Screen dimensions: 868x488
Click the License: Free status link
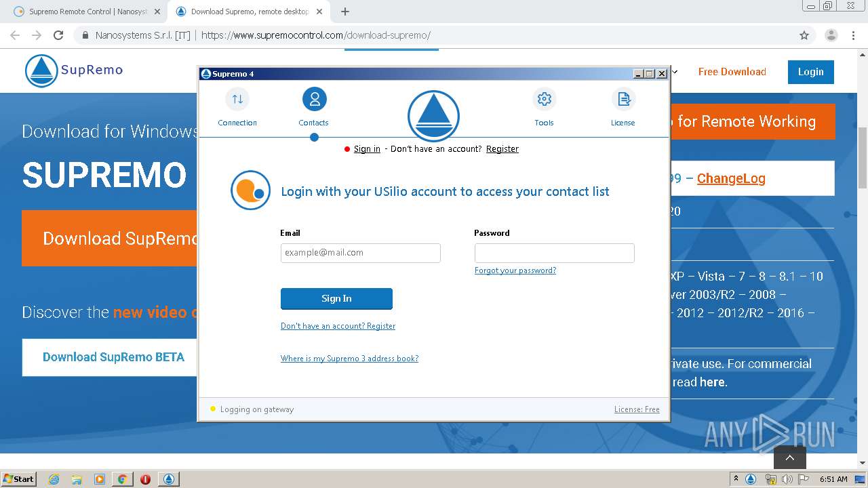[x=637, y=409]
